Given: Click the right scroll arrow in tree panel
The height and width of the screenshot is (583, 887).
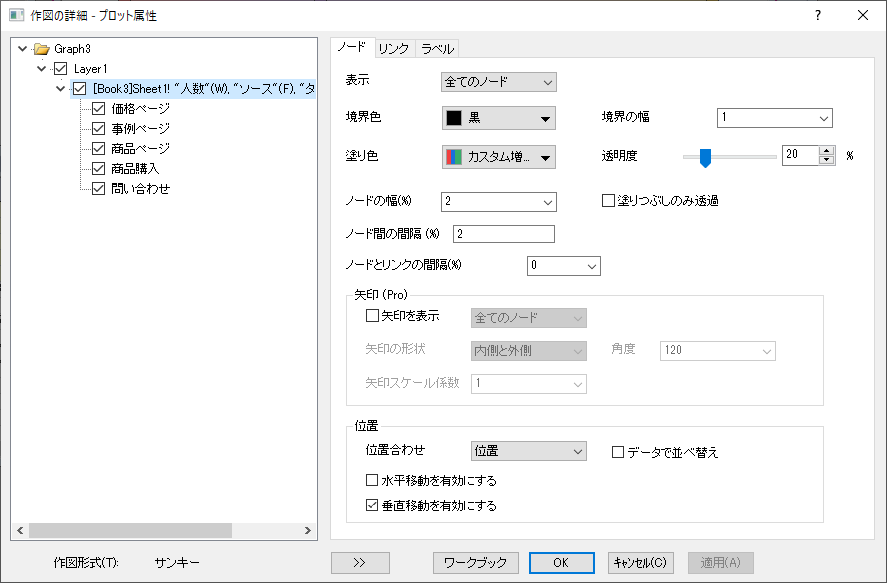Looking at the screenshot, I should click(308, 530).
